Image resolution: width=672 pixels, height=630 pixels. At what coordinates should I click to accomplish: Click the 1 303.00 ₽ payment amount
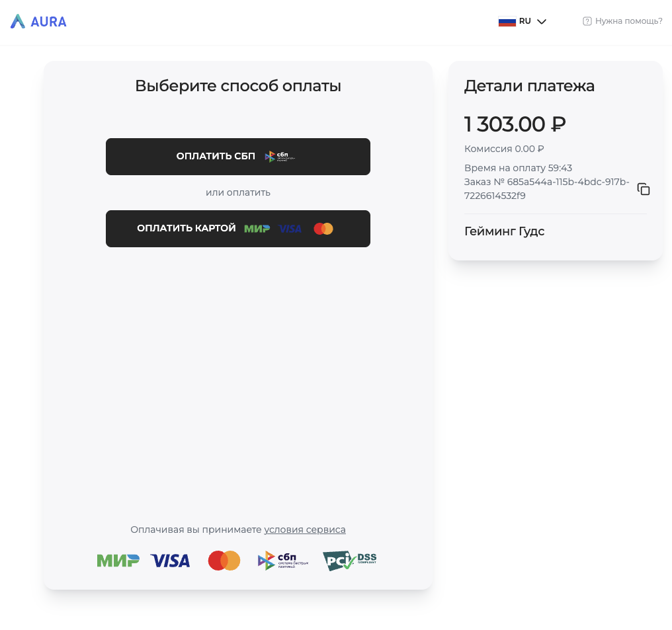(515, 124)
